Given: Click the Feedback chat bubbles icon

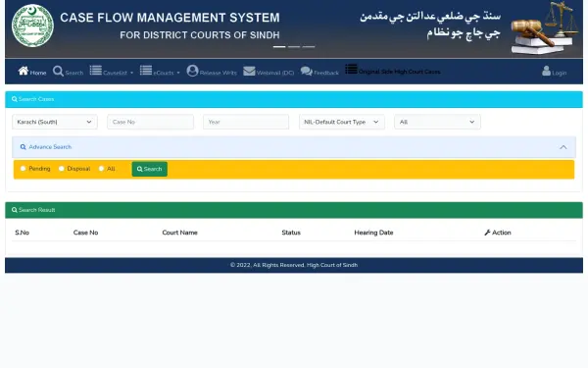Looking at the screenshot, I should (x=307, y=71).
